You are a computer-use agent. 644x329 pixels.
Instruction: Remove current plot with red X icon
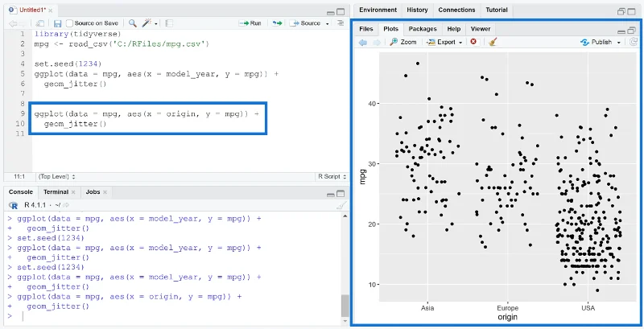473,42
